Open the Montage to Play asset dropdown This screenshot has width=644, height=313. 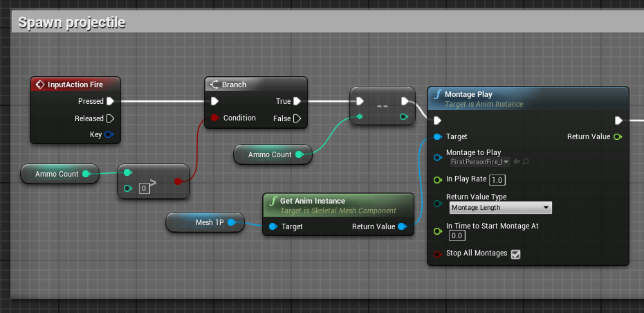[x=479, y=161]
